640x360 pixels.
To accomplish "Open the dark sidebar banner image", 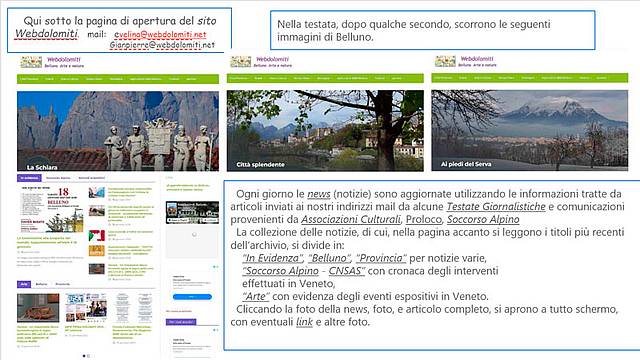I will tap(192, 212).
